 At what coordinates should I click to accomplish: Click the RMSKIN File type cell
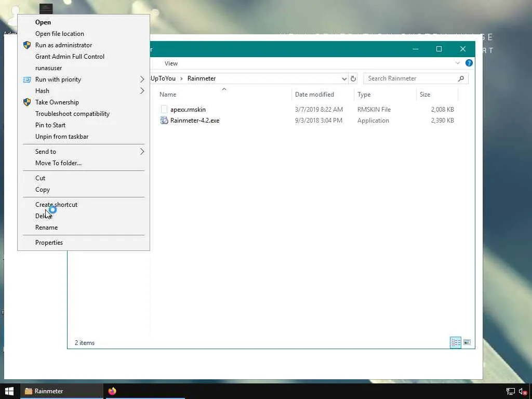374,110
